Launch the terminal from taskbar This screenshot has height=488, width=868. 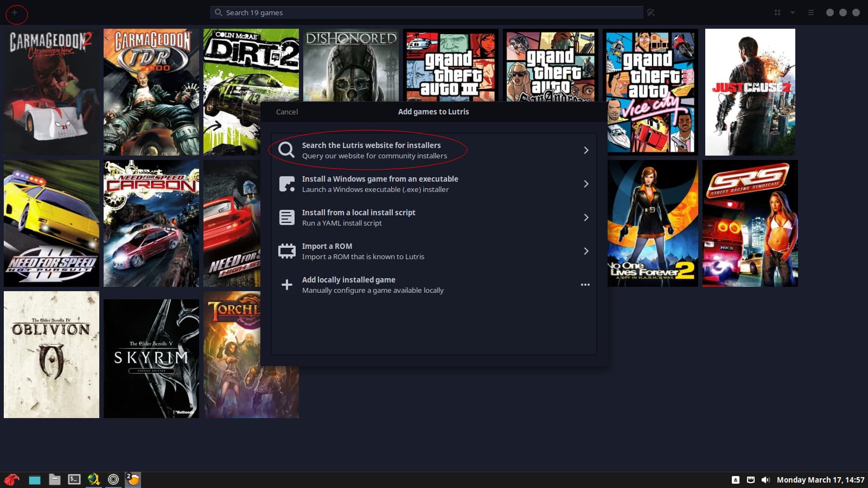point(74,479)
